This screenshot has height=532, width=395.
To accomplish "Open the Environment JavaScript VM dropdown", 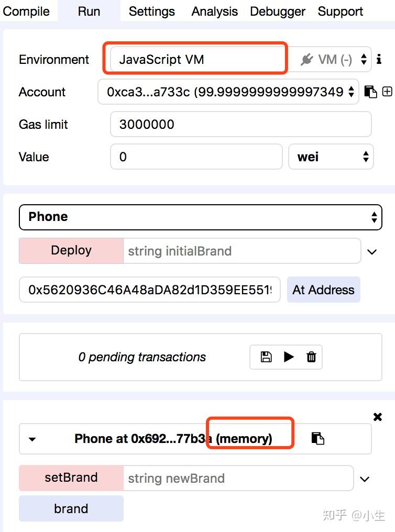I will point(240,59).
